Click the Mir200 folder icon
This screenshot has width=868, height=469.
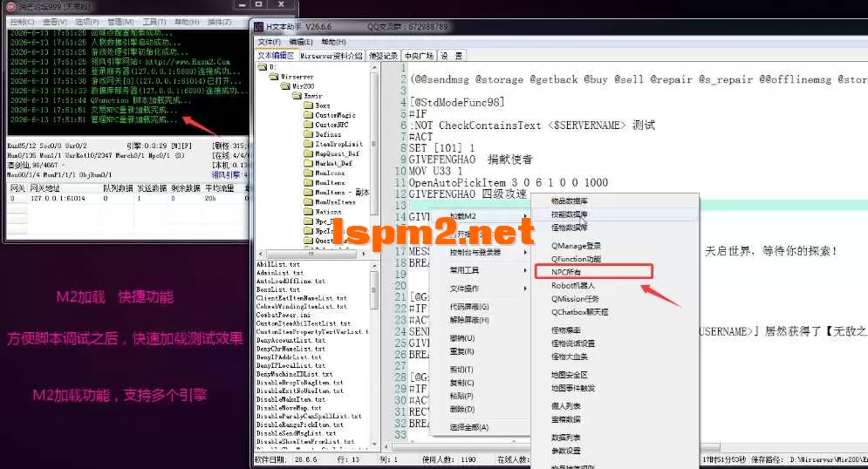pos(285,86)
